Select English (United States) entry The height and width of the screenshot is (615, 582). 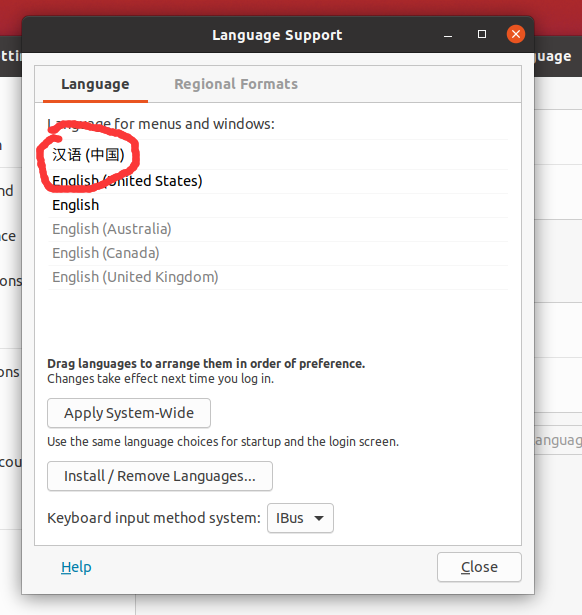tap(278, 181)
